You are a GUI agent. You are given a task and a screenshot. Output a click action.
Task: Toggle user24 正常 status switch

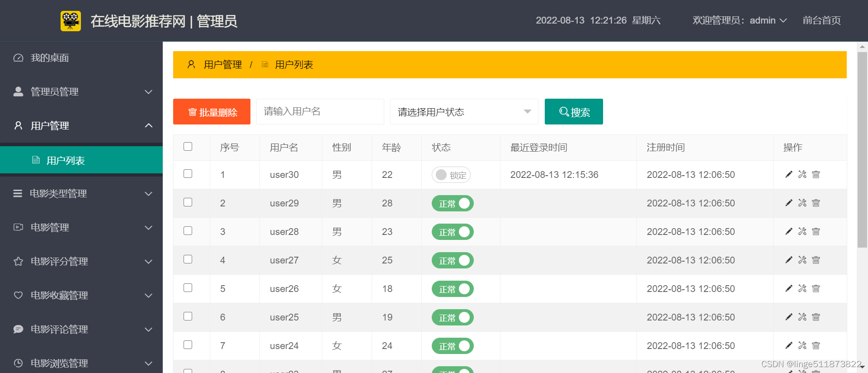pyautogui.click(x=453, y=346)
